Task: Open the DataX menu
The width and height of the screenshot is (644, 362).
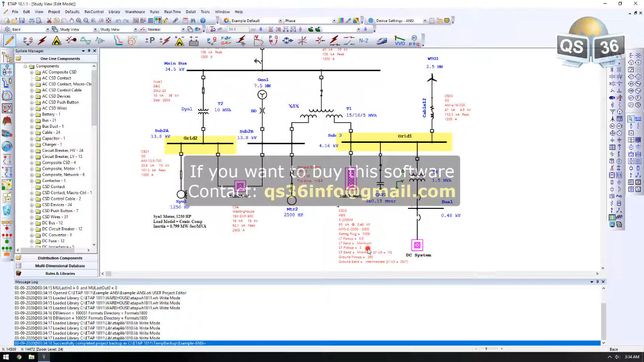Action: pos(190,12)
